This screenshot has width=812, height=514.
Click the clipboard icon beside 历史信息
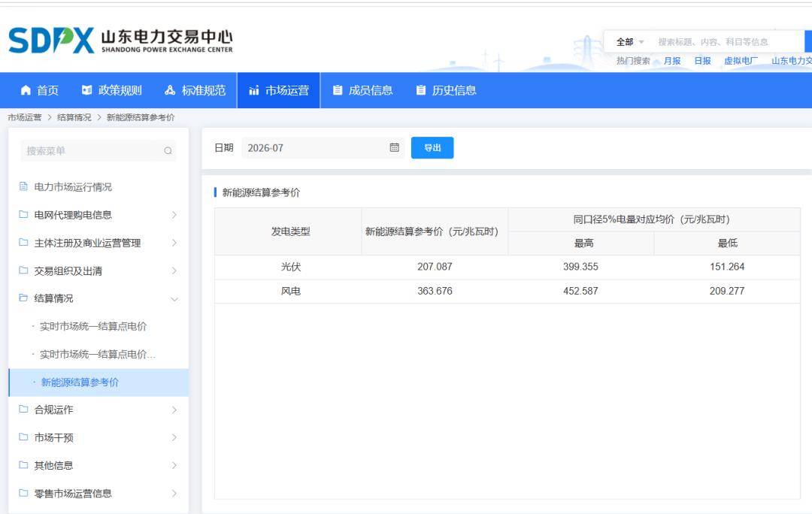[420, 91]
